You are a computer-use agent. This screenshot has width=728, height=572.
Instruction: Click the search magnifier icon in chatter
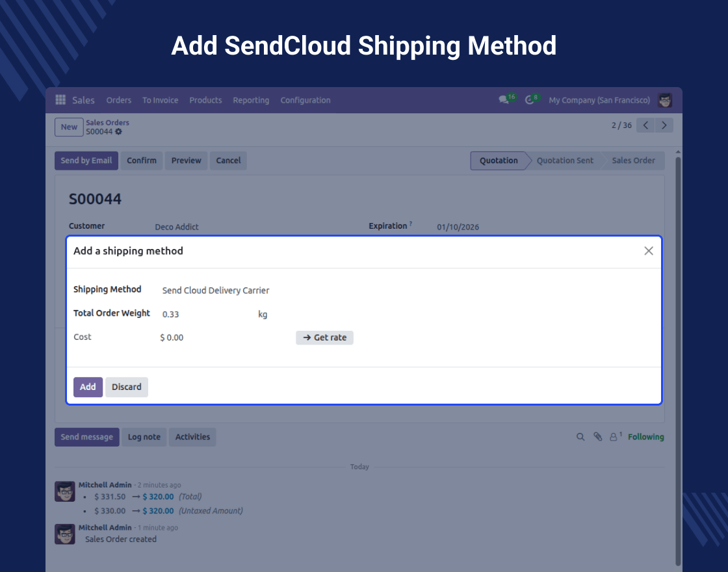coord(580,437)
